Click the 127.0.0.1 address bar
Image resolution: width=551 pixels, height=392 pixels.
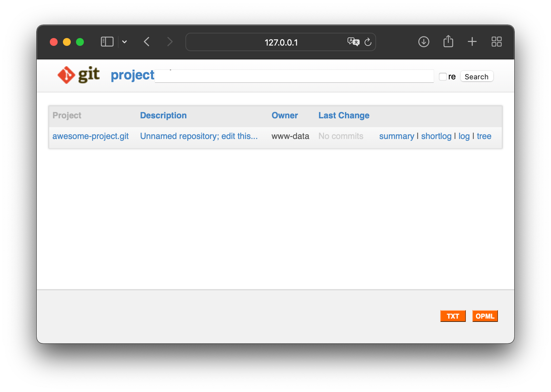pyautogui.click(x=281, y=42)
